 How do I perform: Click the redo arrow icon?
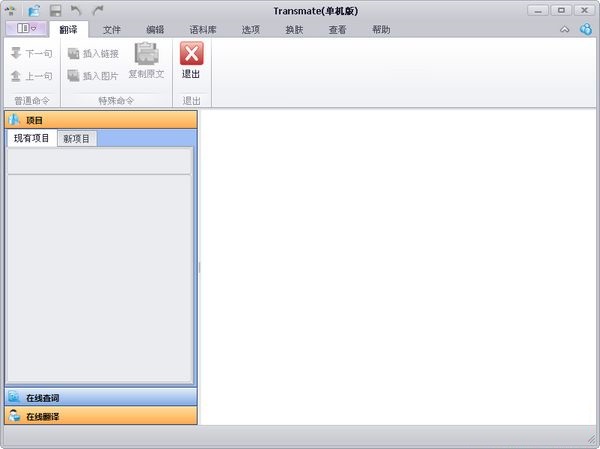coord(97,10)
